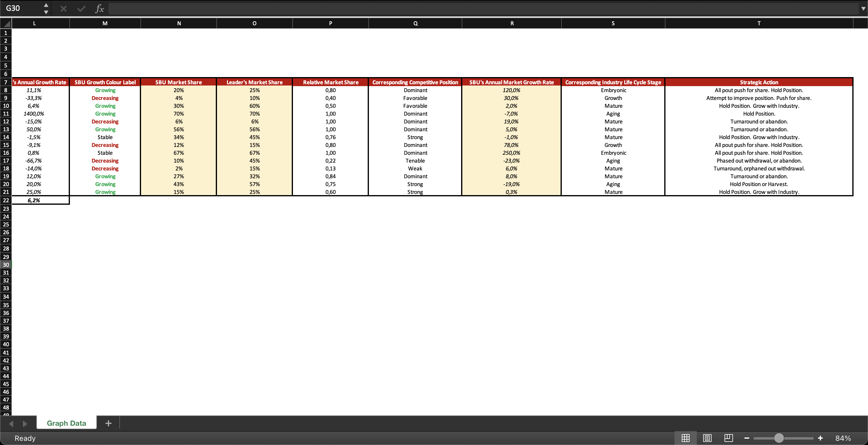Screen dimensions: 868x445
Task: Select column O header
Action: (x=254, y=23)
